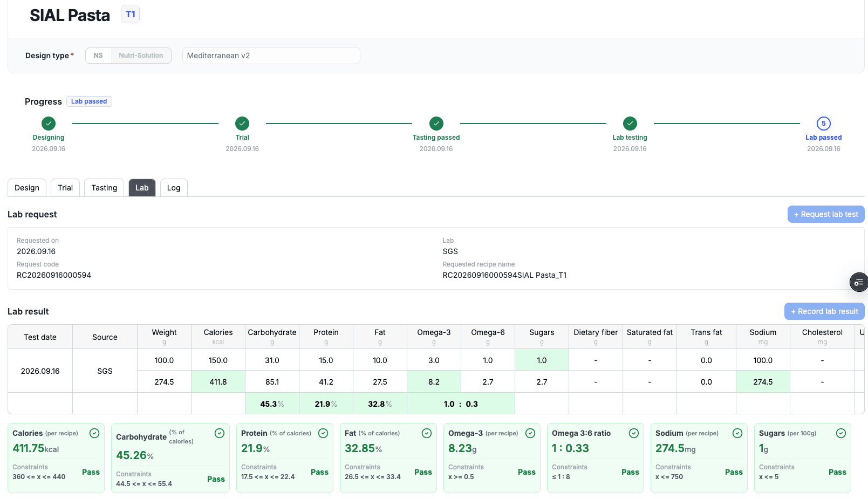Screen dimensions: 868x499
Task: Click the requested recipe name RC20260916000594SIAL Pasta_T1
Action: pos(504,275)
